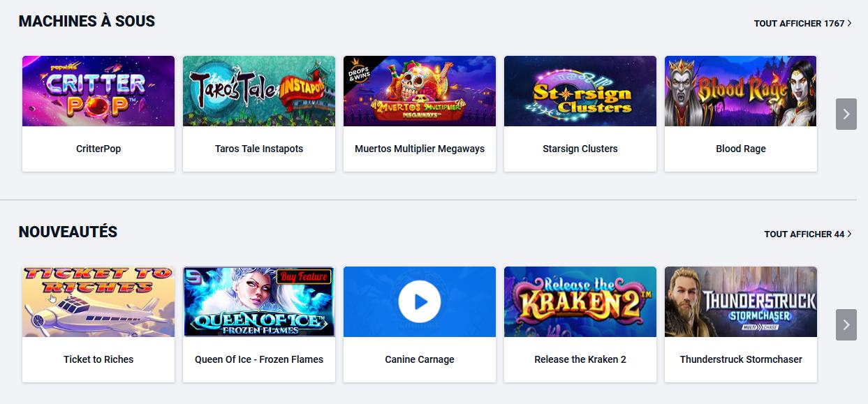The image size is (868, 404).
Task: Click the Nouveautés section heading
Action: tap(68, 232)
